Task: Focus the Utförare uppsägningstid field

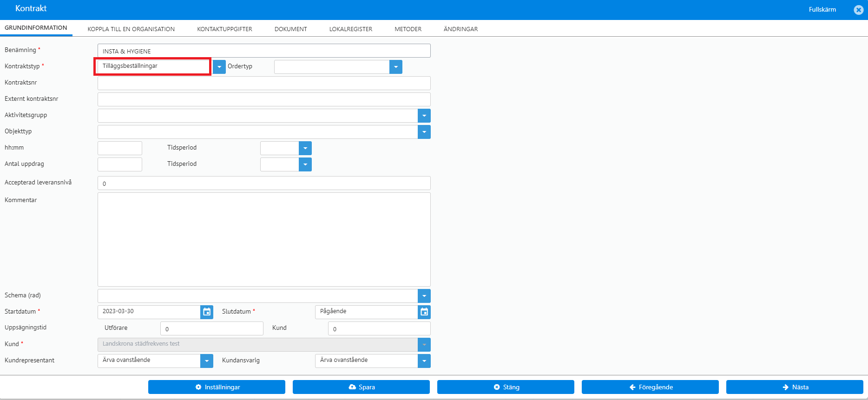Action: click(x=212, y=328)
